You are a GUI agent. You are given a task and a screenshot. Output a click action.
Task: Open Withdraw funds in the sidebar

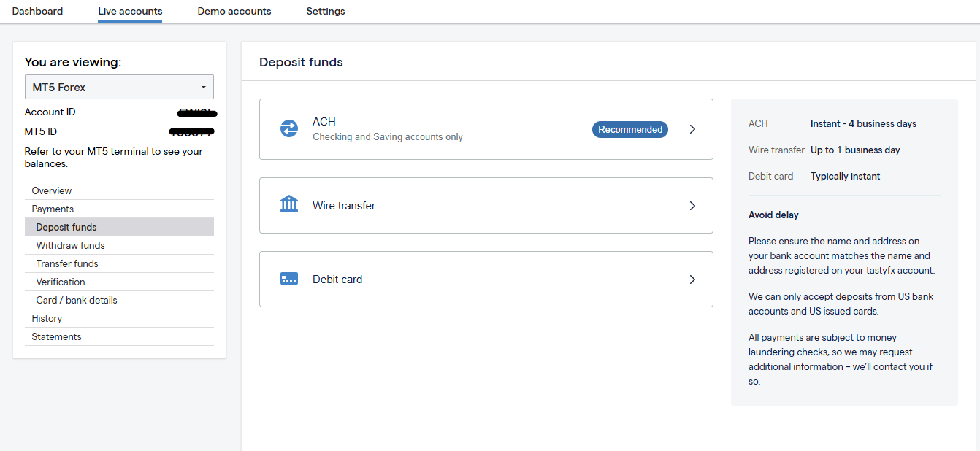[x=70, y=245]
